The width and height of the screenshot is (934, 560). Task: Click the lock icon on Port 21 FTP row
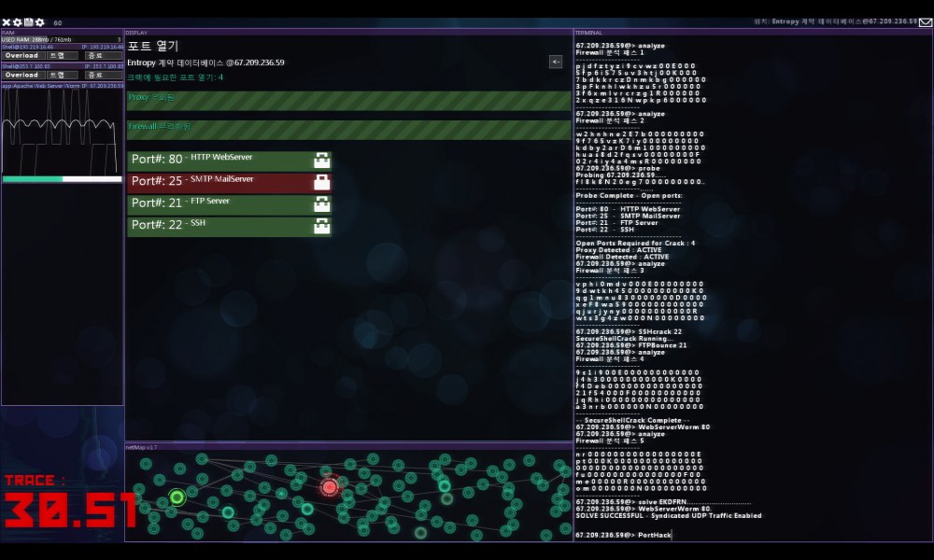[x=321, y=204]
